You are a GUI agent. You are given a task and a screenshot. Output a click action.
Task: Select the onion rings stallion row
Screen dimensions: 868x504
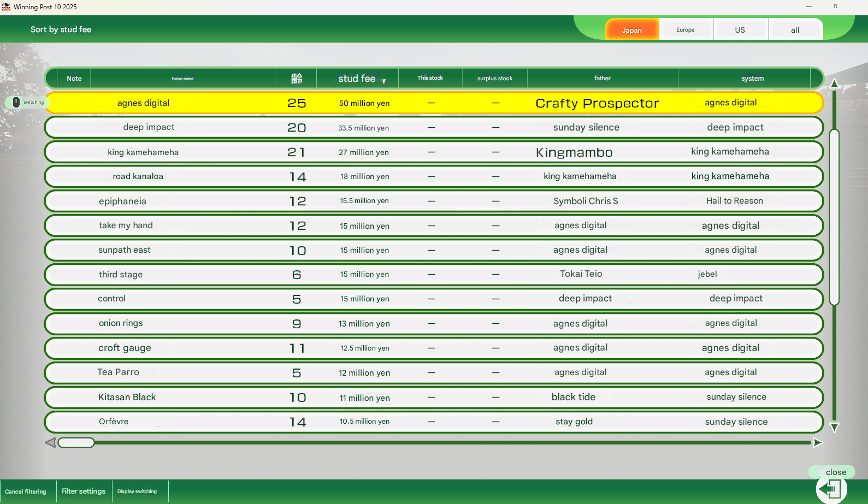coord(434,323)
